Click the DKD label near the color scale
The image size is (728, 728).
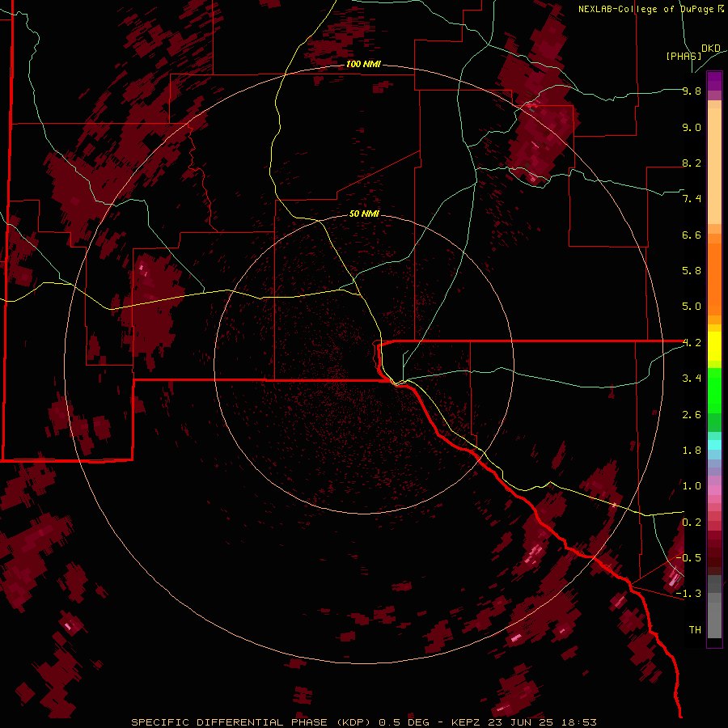coord(711,49)
